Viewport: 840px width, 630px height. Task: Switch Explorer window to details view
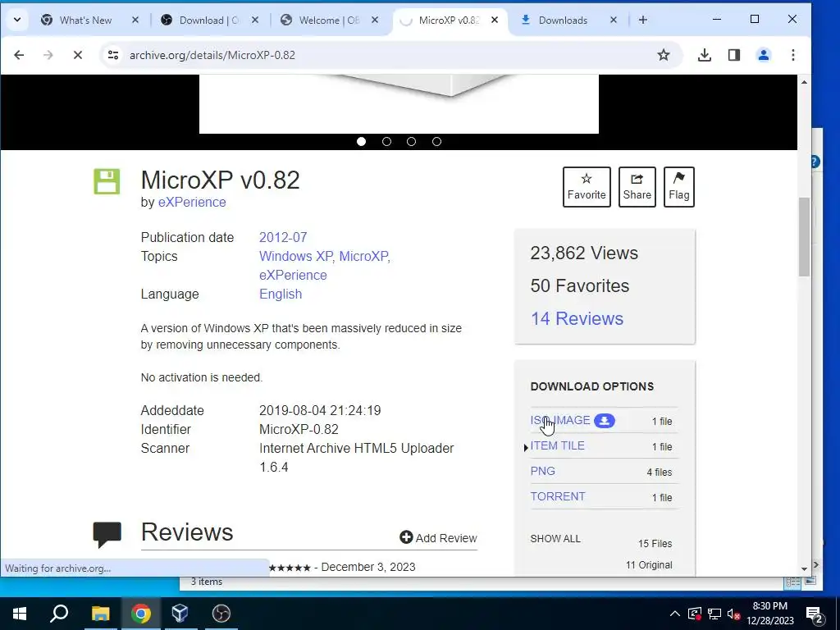pyautogui.click(x=793, y=582)
